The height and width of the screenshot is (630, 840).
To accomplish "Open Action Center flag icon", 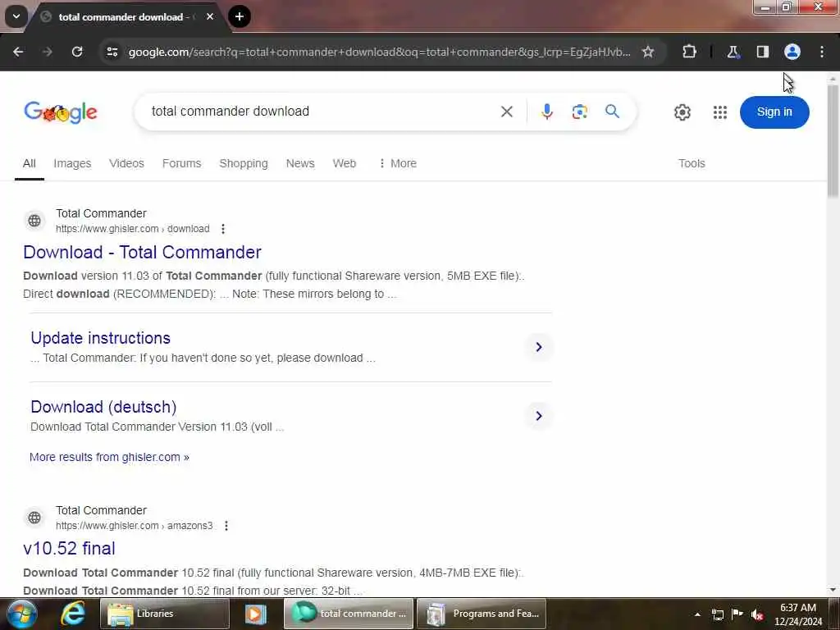I will [x=737, y=614].
